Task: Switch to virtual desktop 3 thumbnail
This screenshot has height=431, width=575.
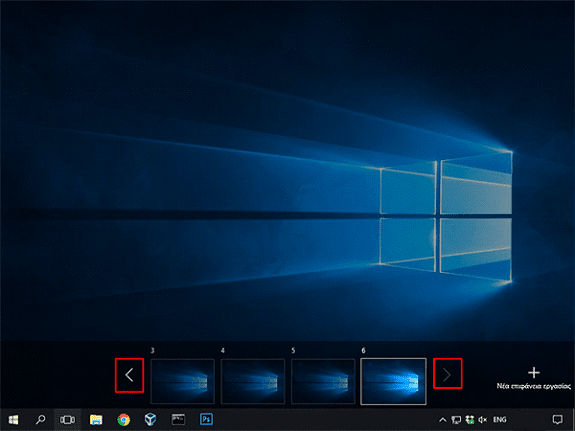Action: [x=183, y=381]
